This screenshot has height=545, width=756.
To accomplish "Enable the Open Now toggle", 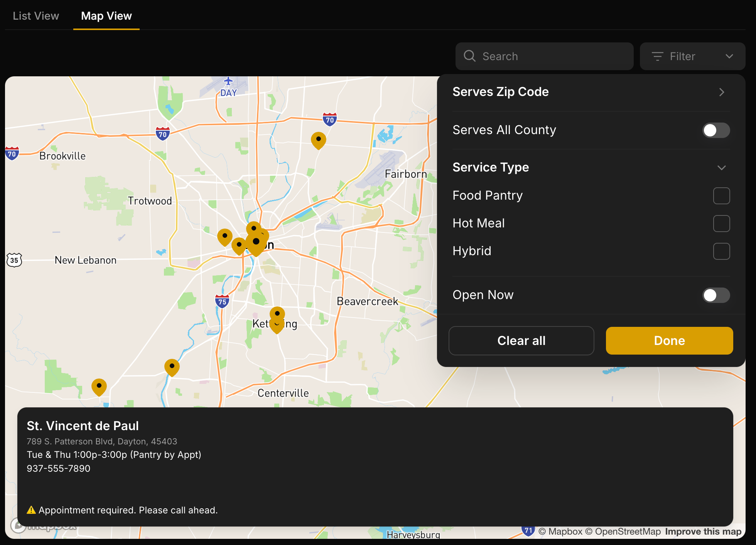I will 715,295.
